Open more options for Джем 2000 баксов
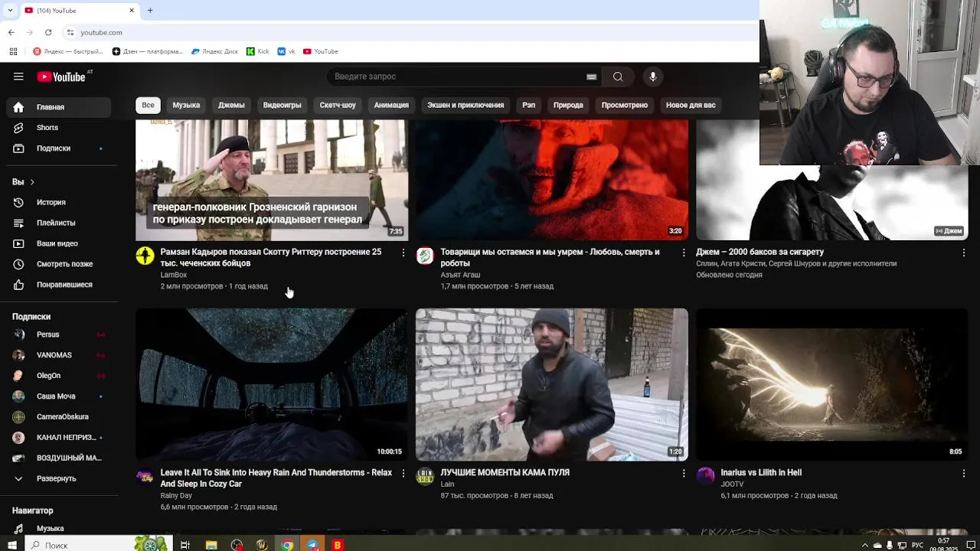980x551 pixels. pos(964,253)
